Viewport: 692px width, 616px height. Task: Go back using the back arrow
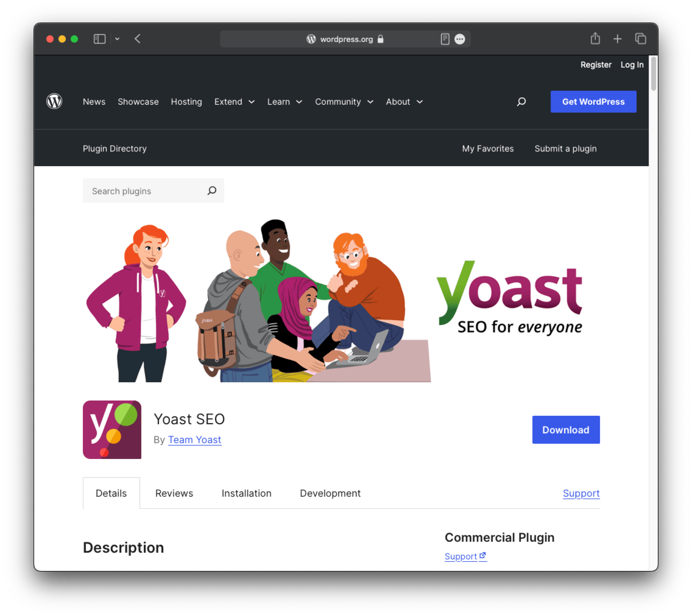tap(137, 39)
